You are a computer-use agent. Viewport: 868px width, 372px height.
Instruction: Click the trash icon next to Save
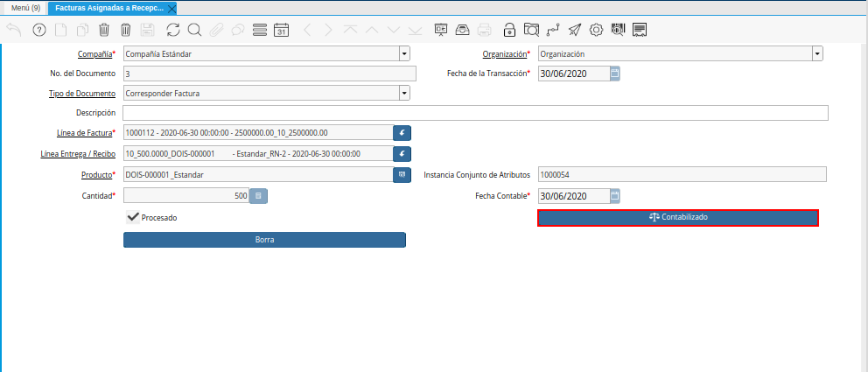(x=126, y=30)
